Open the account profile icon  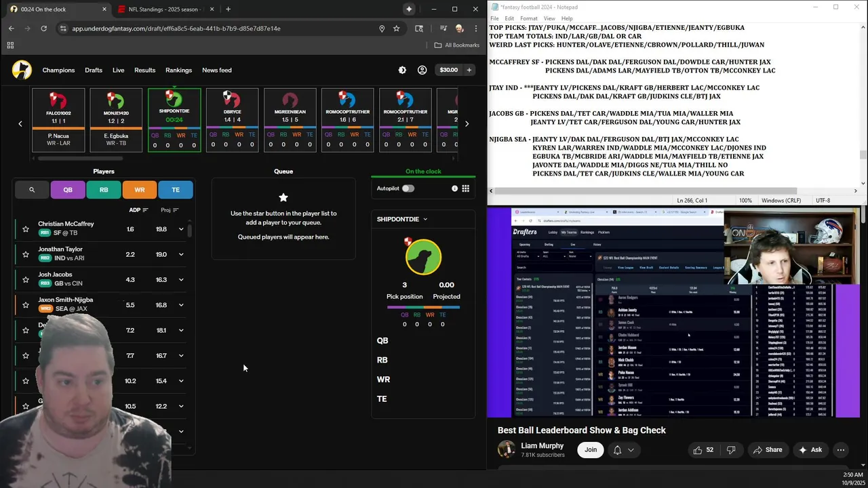pos(422,70)
